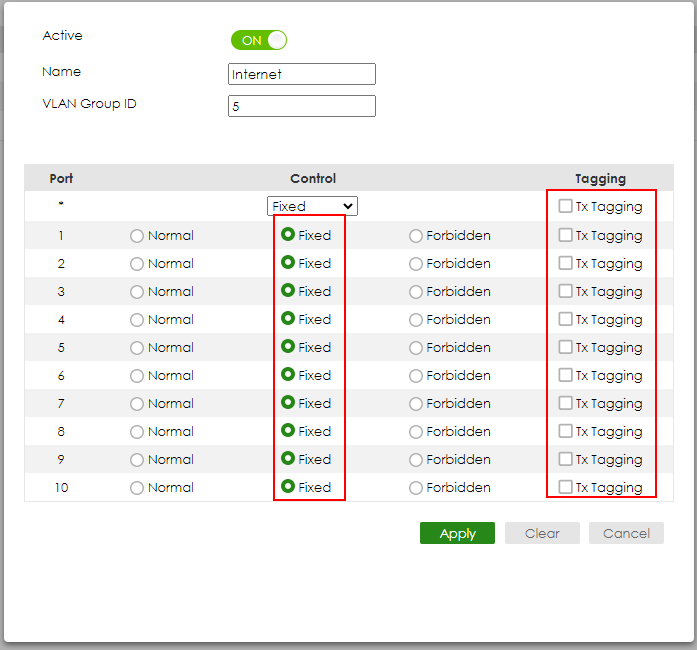Viewport: 697px width, 650px height.
Task: Choose Normal for port 8
Action: click(137, 432)
